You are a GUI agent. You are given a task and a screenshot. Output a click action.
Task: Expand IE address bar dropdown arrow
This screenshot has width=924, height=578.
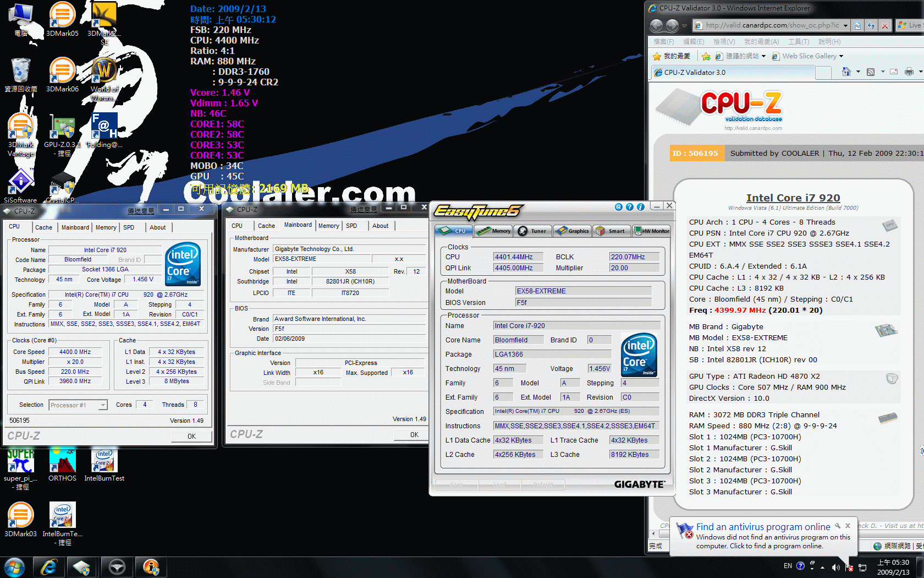click(846, 25)
